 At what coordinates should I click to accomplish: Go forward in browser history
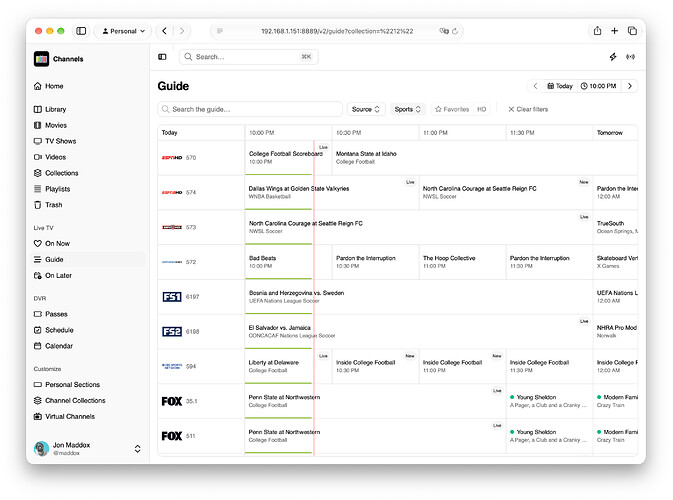182,31
